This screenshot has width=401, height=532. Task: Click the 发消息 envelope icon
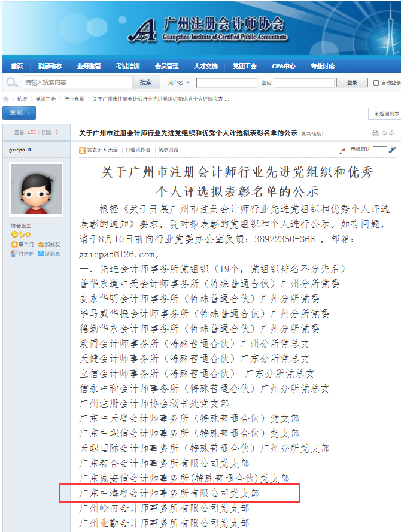point(41,254)
